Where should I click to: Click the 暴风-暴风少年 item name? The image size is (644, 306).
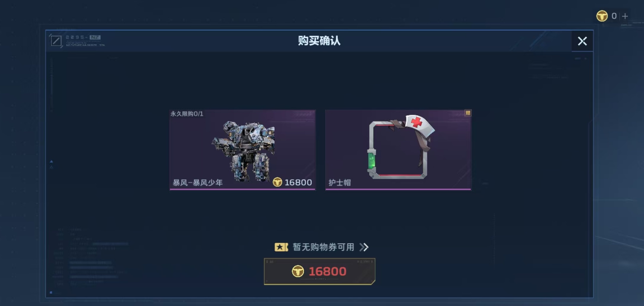198,183
